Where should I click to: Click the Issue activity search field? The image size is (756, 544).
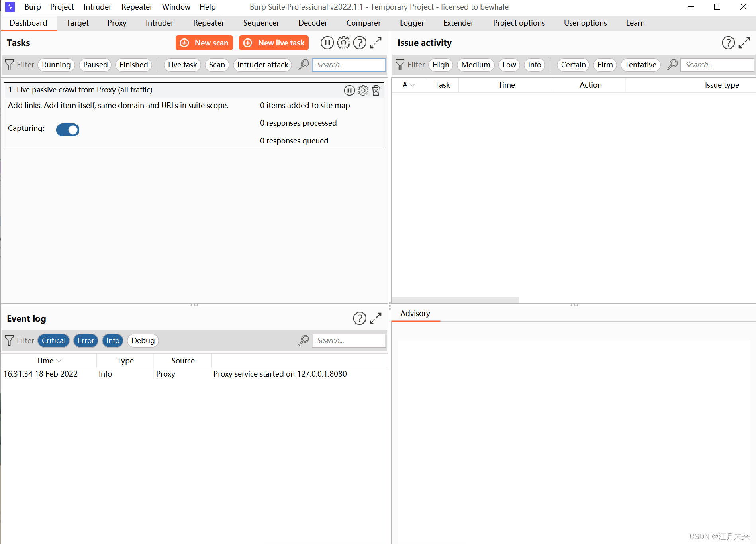click(717, 65)
